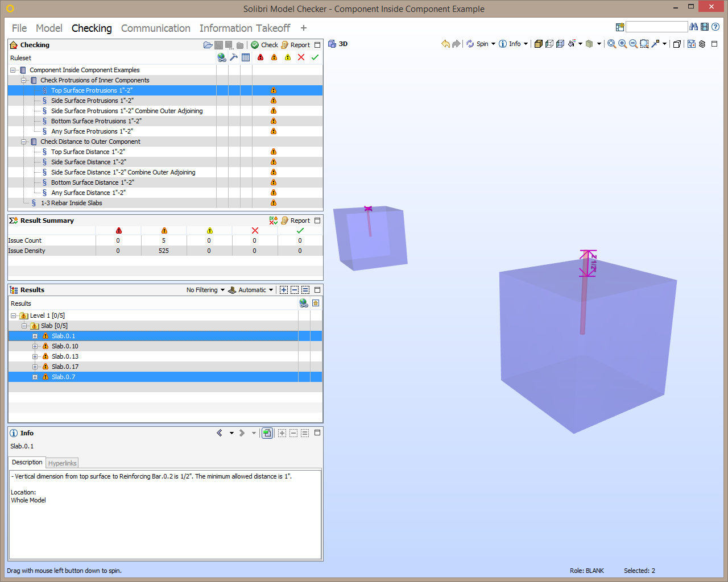Zoom in on the 3D view
728x582 pixels.
[622, 44]
